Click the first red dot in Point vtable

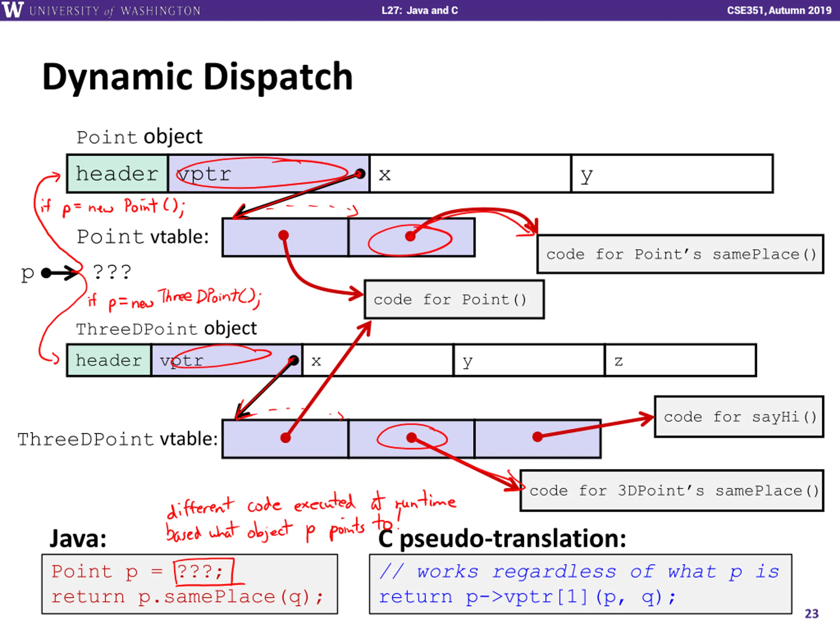click(283, 236)
